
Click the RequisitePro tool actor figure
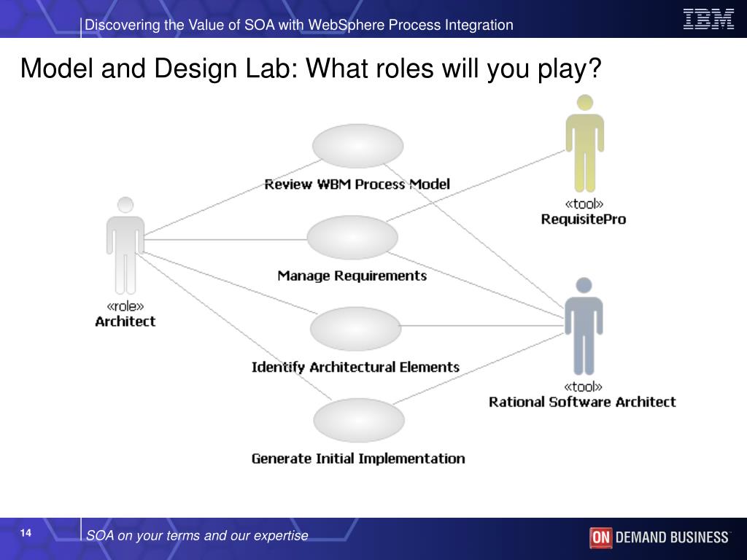pyautogui.click(x=584, y=144)
